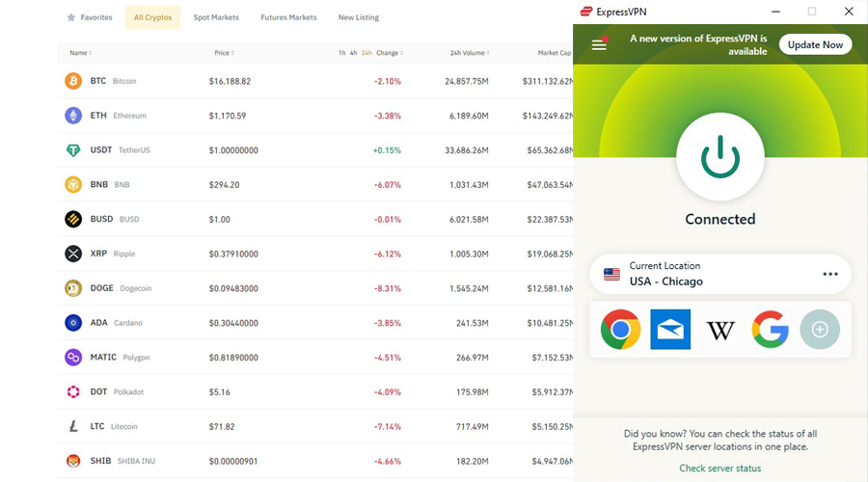
Task: Click Current Location USA - Chicago selector
Action: click(x=720, y=274)
